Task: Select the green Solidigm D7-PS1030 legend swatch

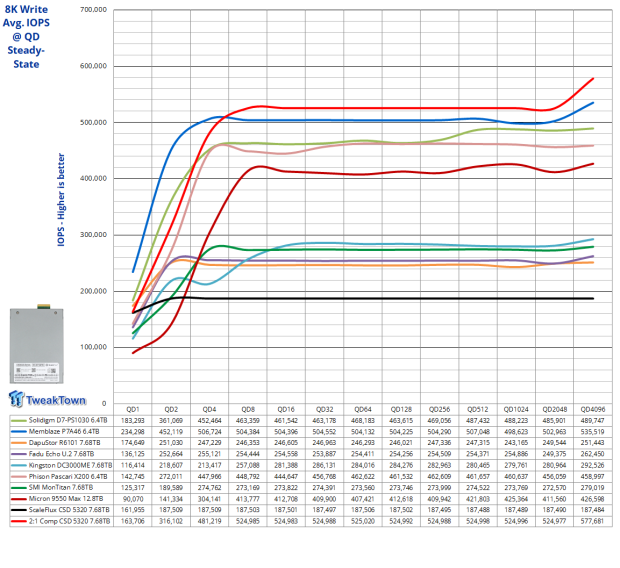Action: pyautogui.click(x=19, y=420)
